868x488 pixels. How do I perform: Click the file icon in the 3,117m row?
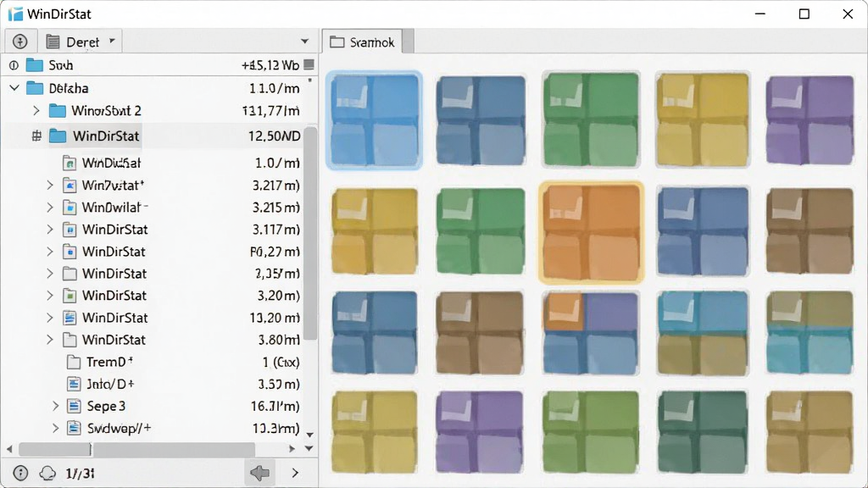click(70, 230)
